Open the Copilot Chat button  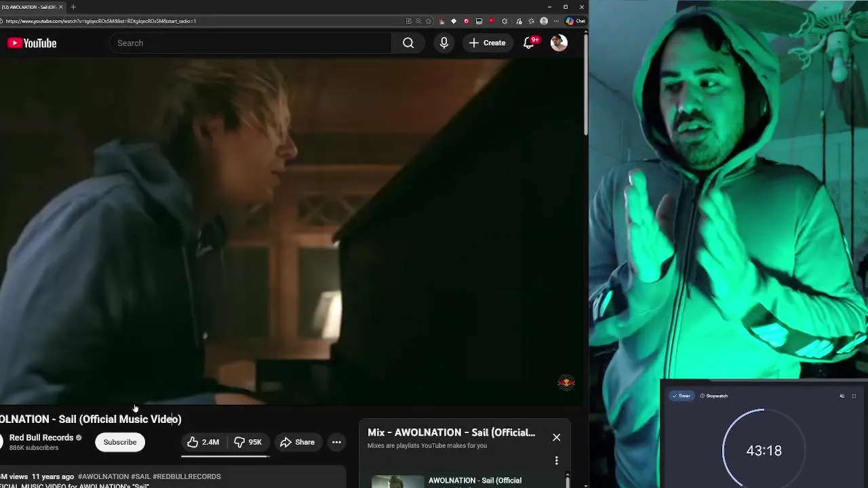point(576,21)
